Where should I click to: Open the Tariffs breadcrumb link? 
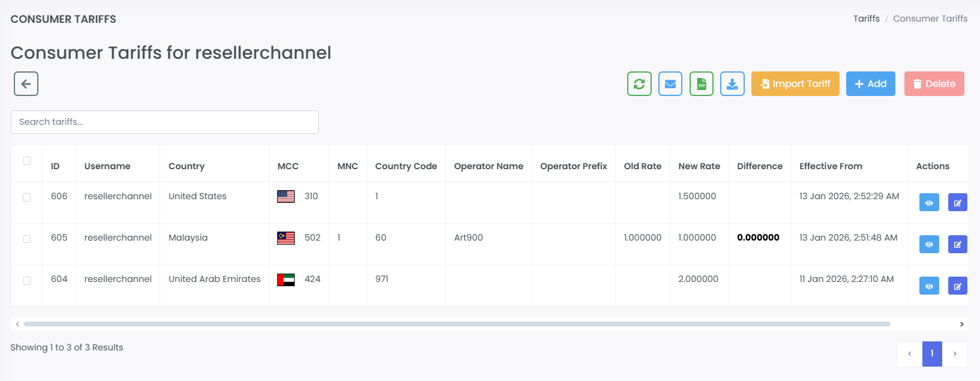click(x=866, y=19)
